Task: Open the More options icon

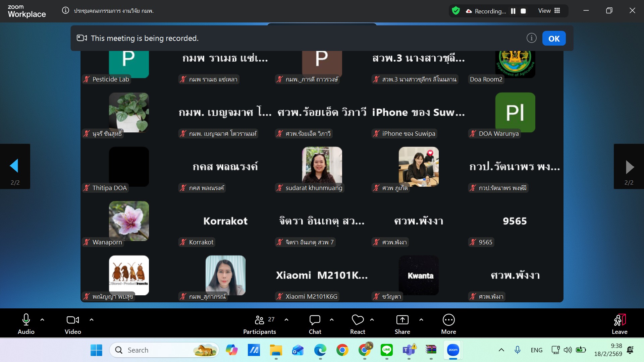Action: (x=448, y=320)
